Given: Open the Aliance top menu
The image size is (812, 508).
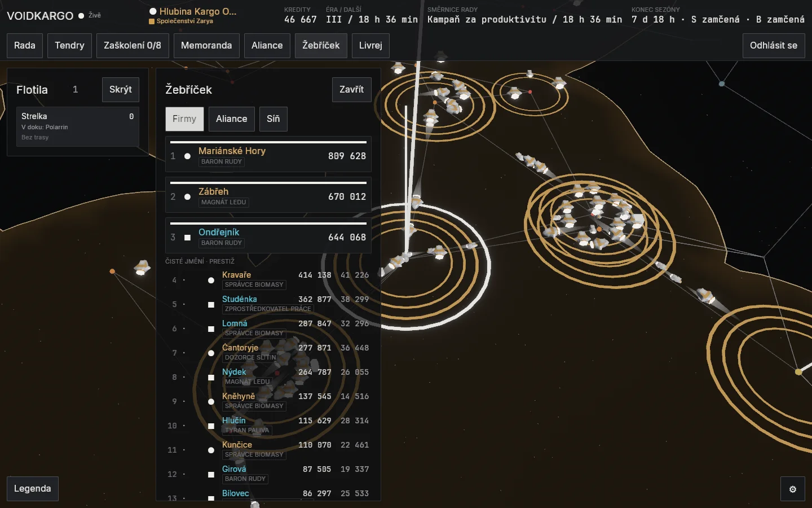Looking at the screenshot, I should point(267,46).
